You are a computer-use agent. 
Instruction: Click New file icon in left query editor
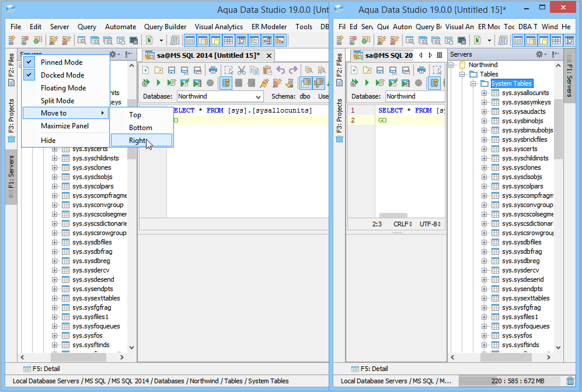click(x=145, y=70)
